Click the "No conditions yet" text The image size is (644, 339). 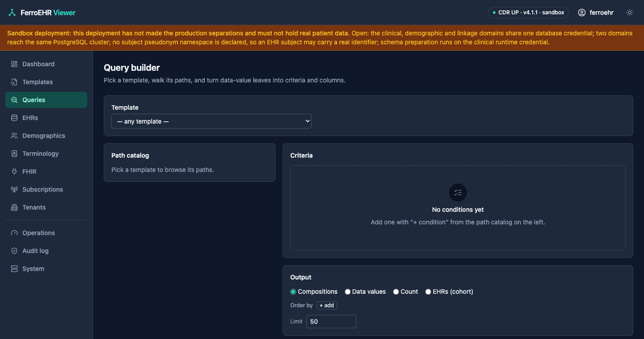coord(458,210)
